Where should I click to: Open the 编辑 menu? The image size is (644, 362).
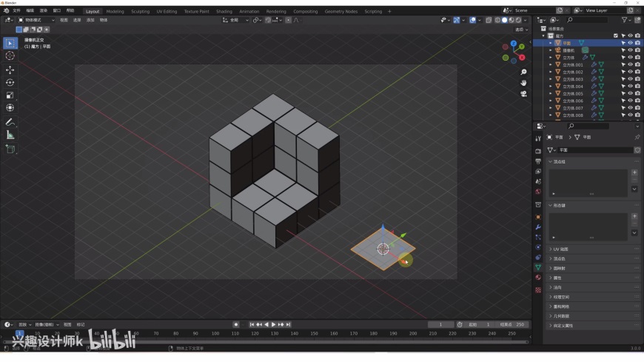pos(30,10)
